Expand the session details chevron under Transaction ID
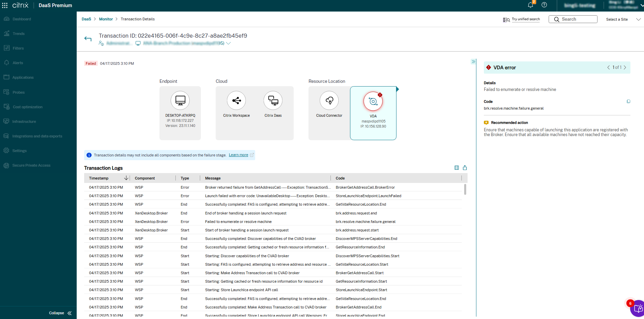This screenshot has height=319, width=644. pyautogui.click(x=228, y=43)
